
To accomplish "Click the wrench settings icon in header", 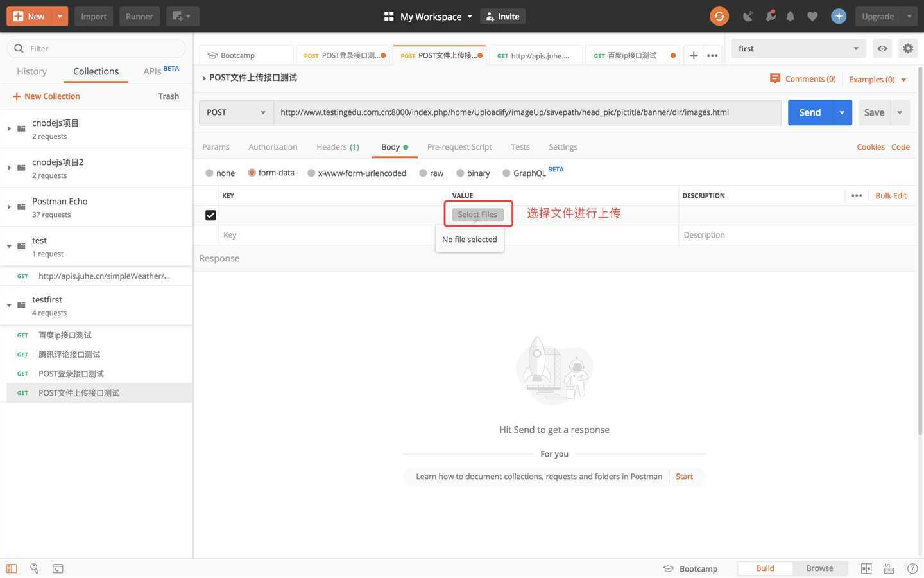I will [x=770, y=16].
